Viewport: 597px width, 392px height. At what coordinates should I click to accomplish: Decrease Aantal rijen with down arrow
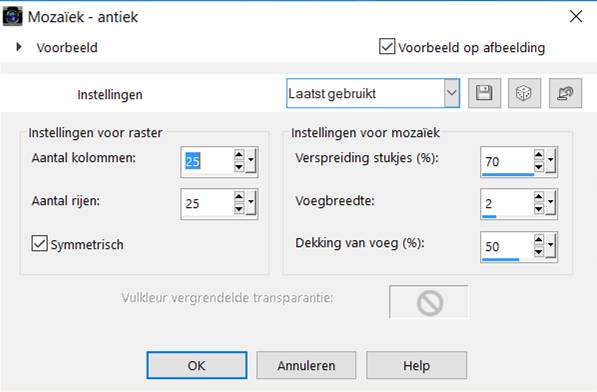239,209
